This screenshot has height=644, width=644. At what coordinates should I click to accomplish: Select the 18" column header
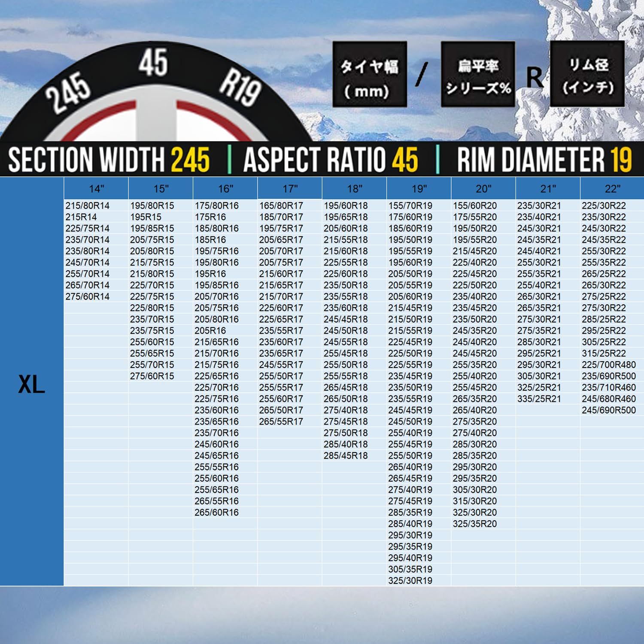(x=355, y=188)
